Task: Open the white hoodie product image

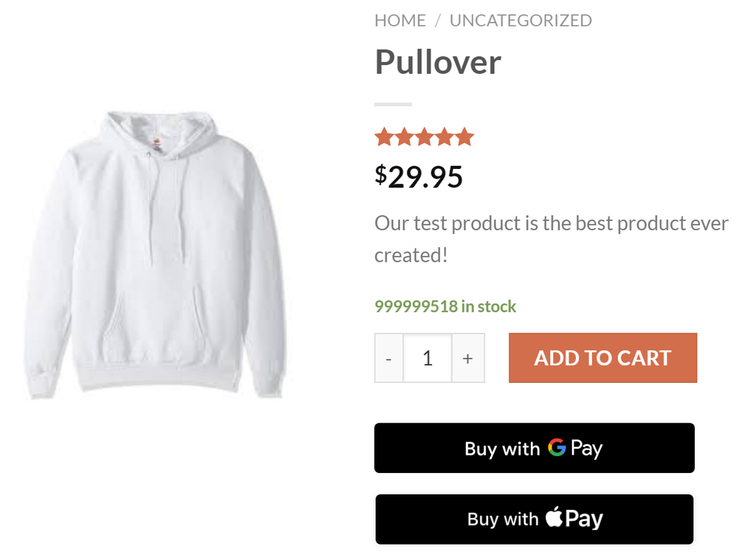Action: point(155,255)
